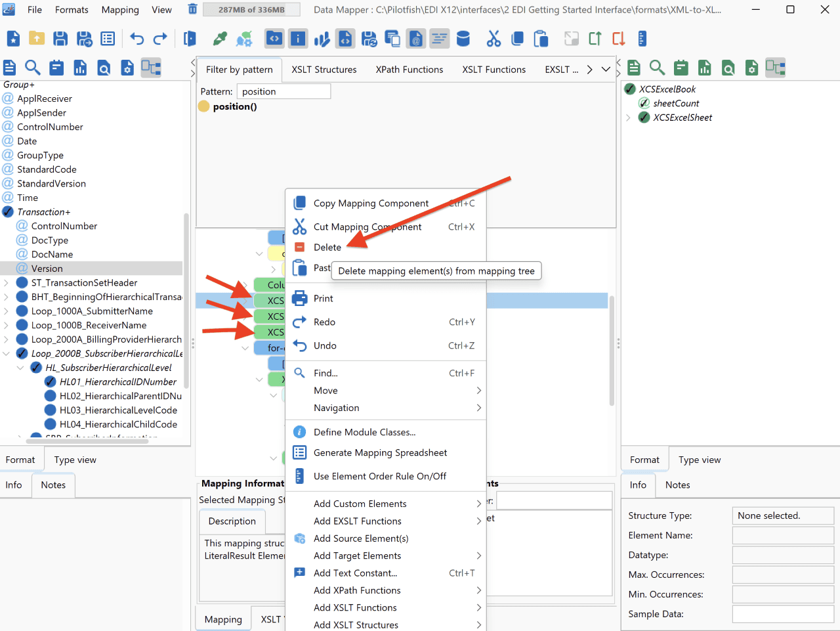
Task: Click the green magnifier in target panel
Action: (x=657, y=68)
